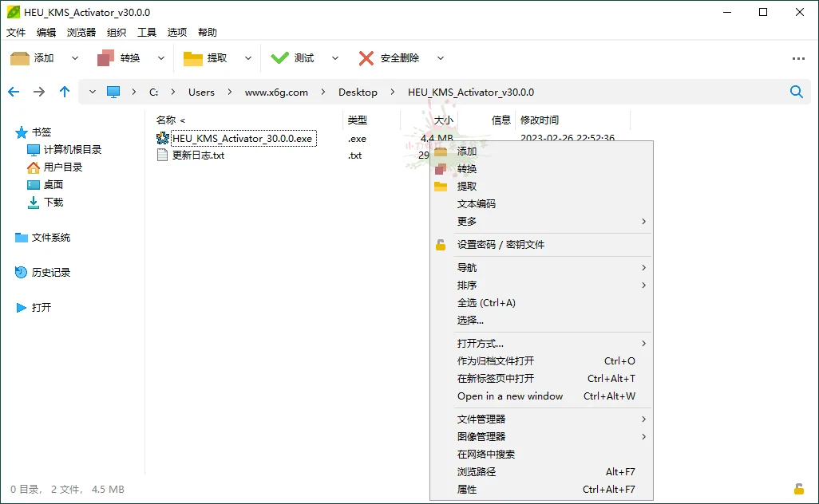Select the 更新日志.txt file in the list

point(200,155)
